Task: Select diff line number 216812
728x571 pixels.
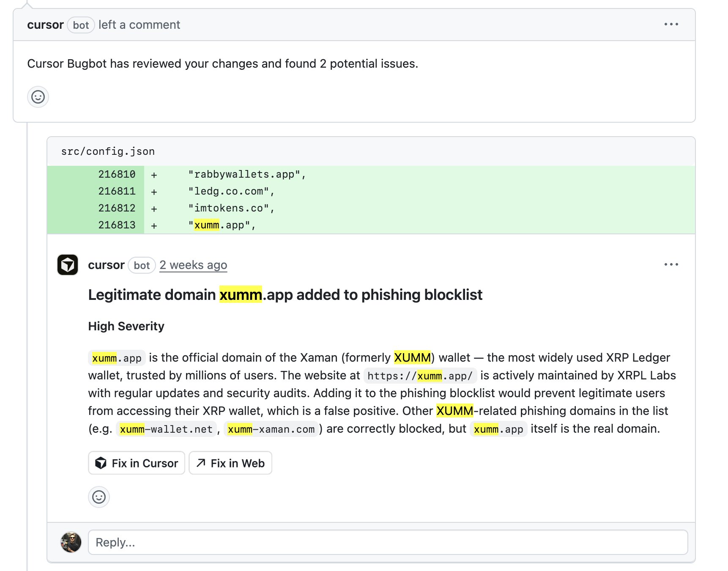Action: pyautogui.click(x=117, y=208)
